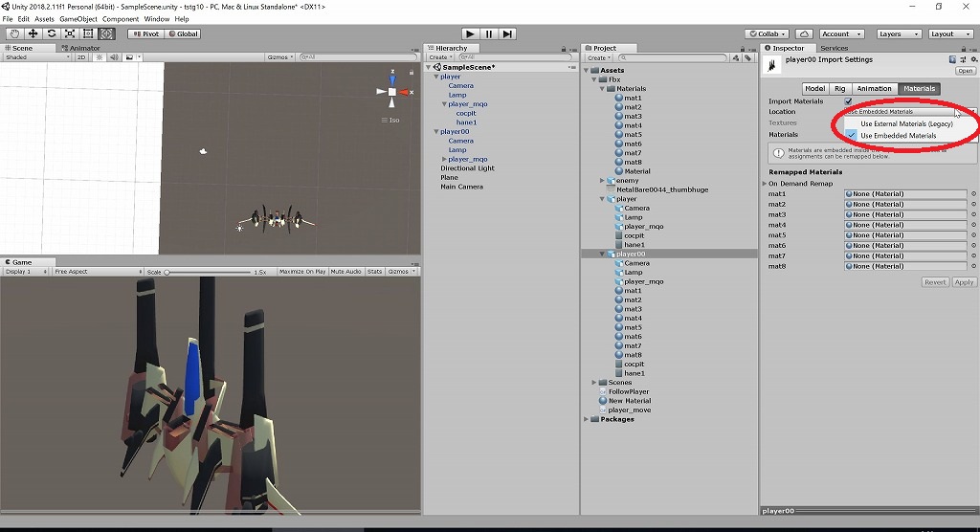Select the Scale tool
This screenshot has width=980, height=532.
pos(69,33)
